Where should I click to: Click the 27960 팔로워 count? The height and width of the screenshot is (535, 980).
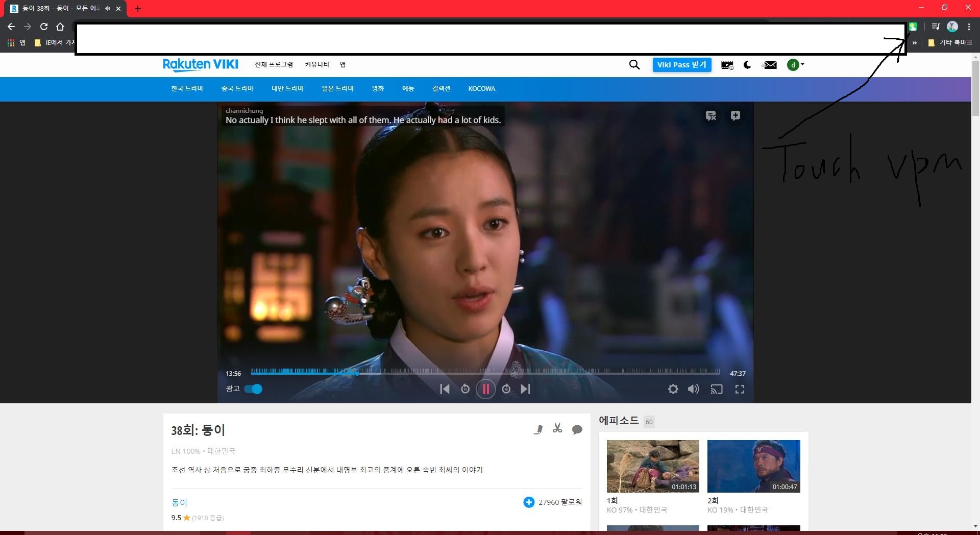pos(560,502)
